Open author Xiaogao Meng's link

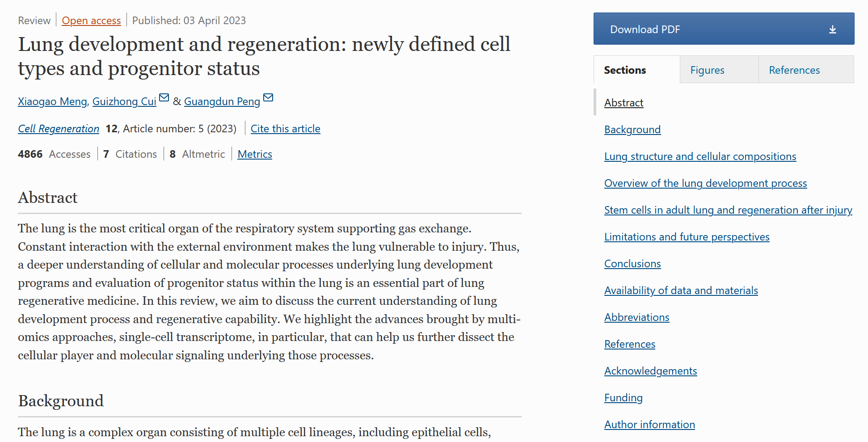(52, 101)
